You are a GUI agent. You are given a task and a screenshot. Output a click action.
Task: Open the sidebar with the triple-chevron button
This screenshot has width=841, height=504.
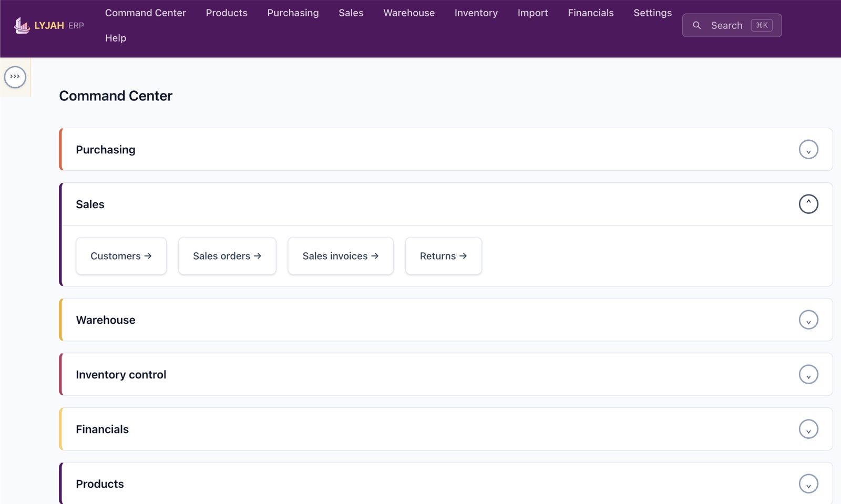pos(15,77)
